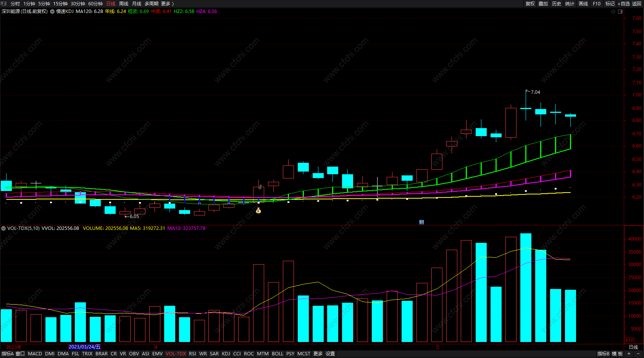This screenshot has width=644, height=358.
Task: Select BOLL indicator tab
Action: pyautogui.click(x=278, y=354)
